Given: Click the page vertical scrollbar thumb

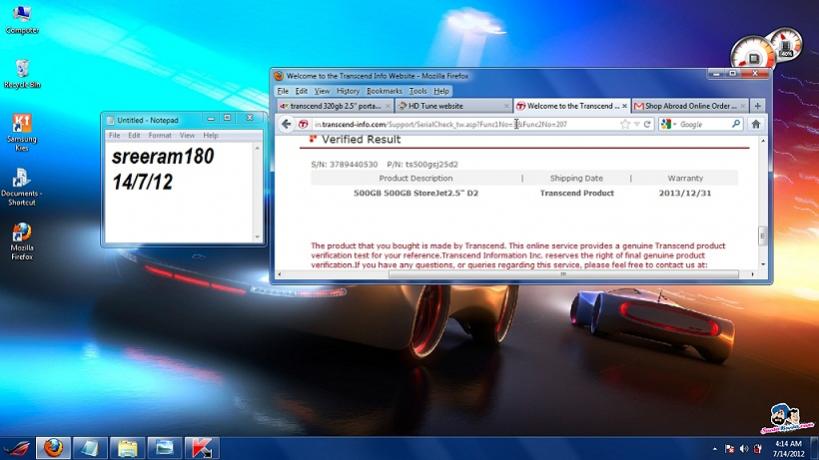Looking at the screenshot, I should pyautogui.click(x=762, y=235).
